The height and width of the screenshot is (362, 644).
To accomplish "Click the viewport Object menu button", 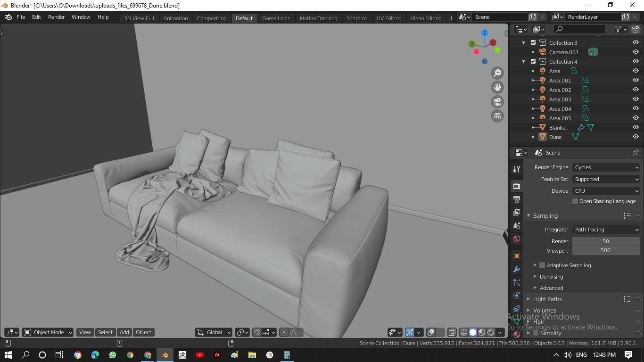I will pyautogui.click(x=143, y=332).
